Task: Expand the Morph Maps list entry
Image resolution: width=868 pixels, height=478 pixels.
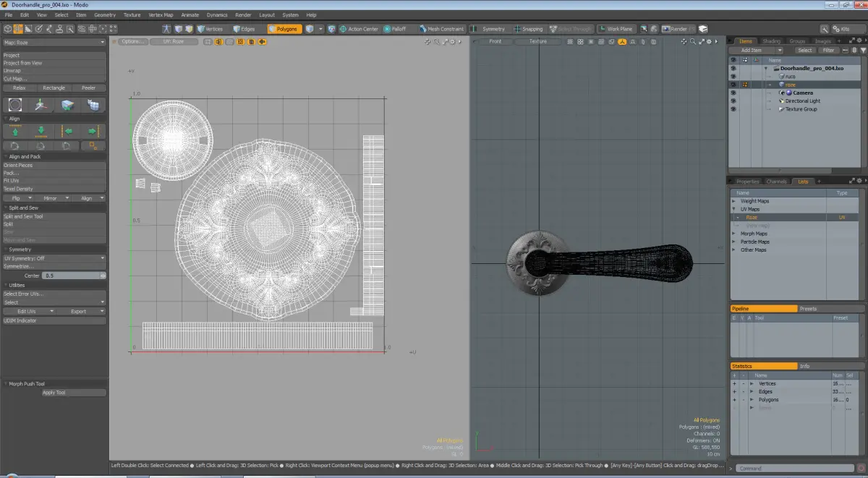Action: click(733, 234)
